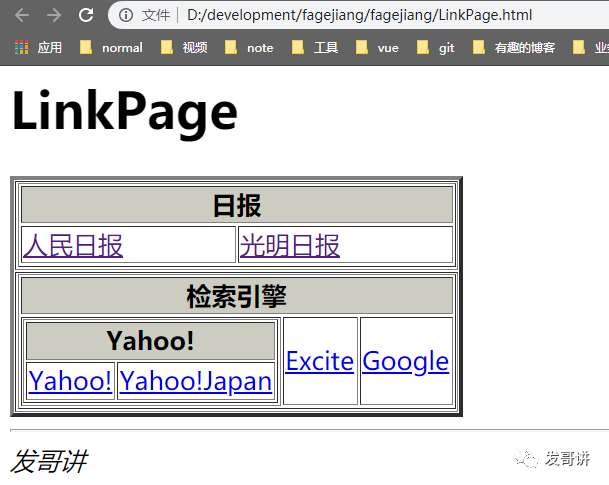609x485 pixels.
Task: Open the normal bookmark folder
Action: [111, 48]
